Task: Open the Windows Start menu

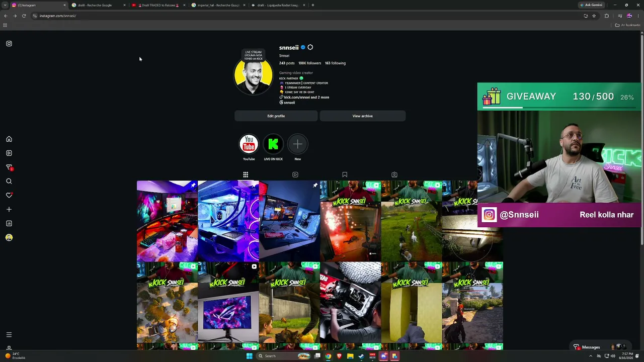Action: (x=249, y=356)
